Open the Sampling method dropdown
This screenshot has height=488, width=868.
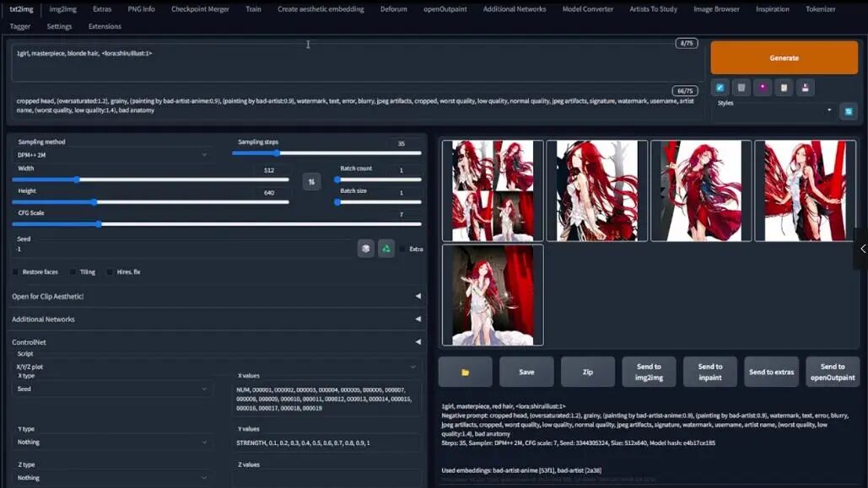point(112,155)
